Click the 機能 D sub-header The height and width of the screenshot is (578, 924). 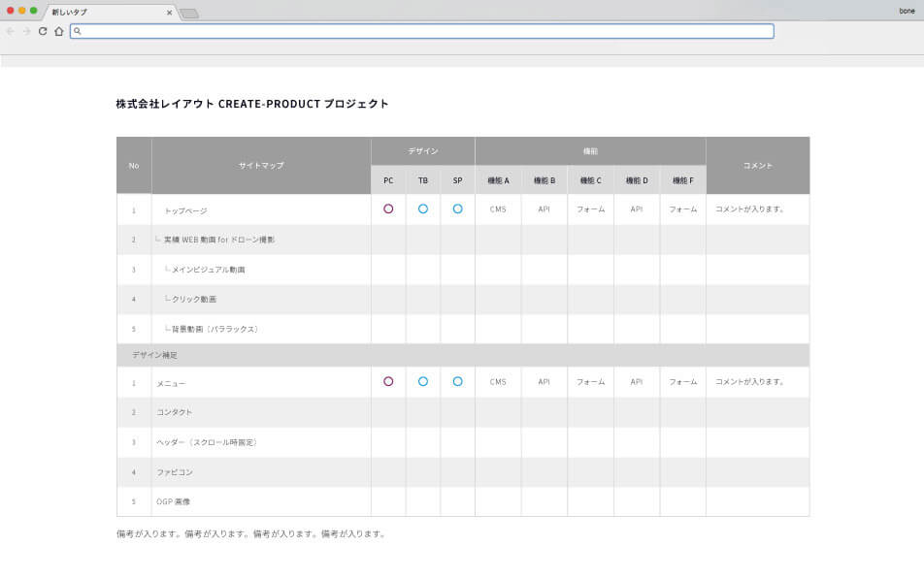point(637,180)
